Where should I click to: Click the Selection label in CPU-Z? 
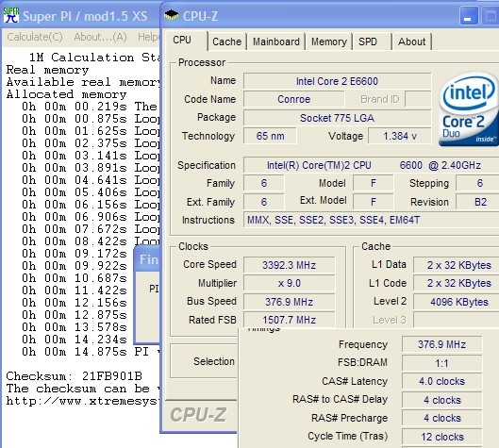coord(214,361)
